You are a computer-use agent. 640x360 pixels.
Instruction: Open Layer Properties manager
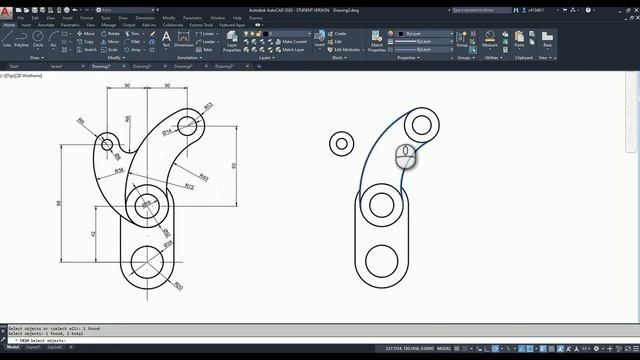click(232, 42)
